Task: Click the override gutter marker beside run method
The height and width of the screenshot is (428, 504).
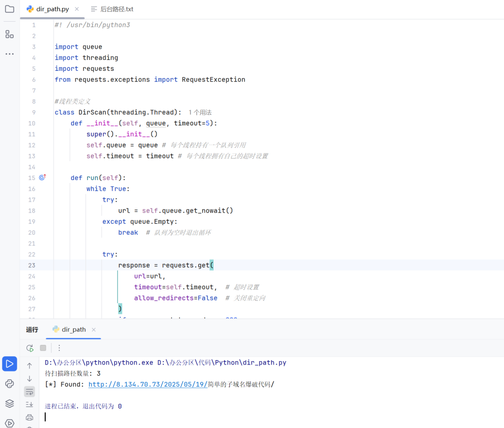Action: 42,178
